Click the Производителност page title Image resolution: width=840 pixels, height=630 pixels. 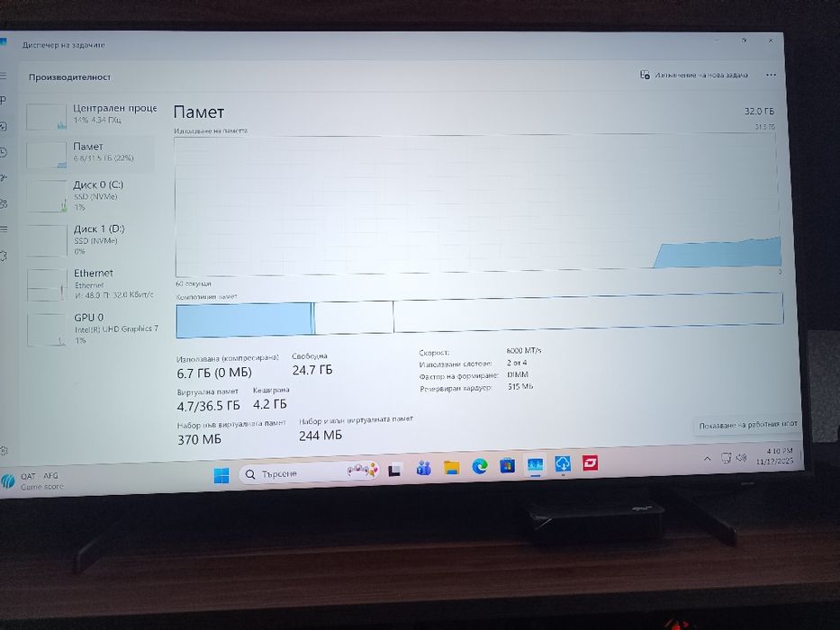[x=69, y=77]
